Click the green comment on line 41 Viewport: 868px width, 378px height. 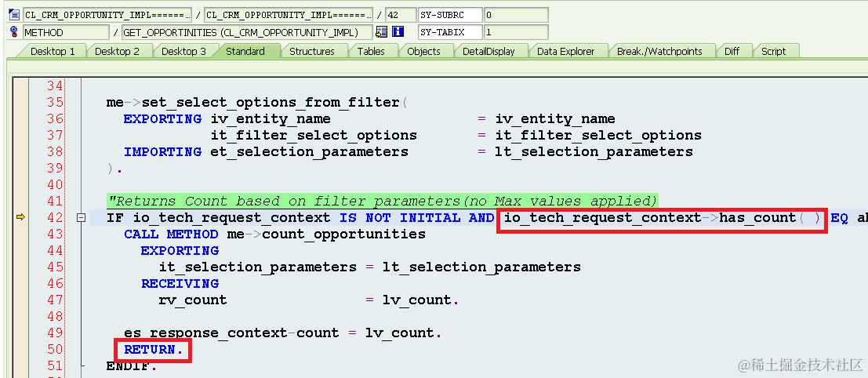pyautogui.click(x=382, y=200)
